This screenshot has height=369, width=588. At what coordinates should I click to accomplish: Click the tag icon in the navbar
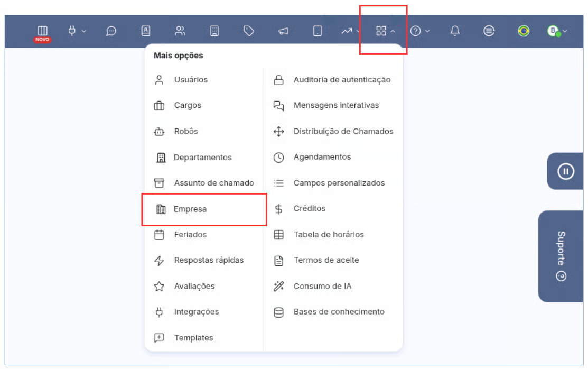coord(249,31)
